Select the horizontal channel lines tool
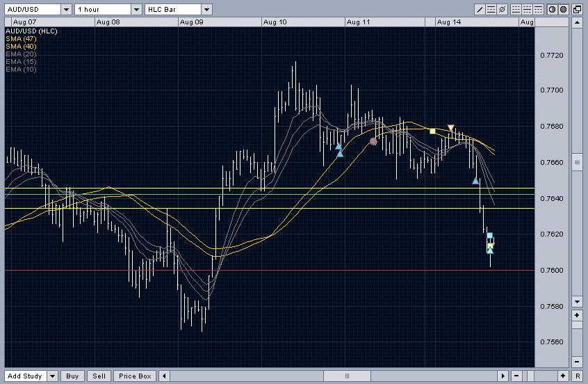This screenshot has height=384, width=588. 491,9
